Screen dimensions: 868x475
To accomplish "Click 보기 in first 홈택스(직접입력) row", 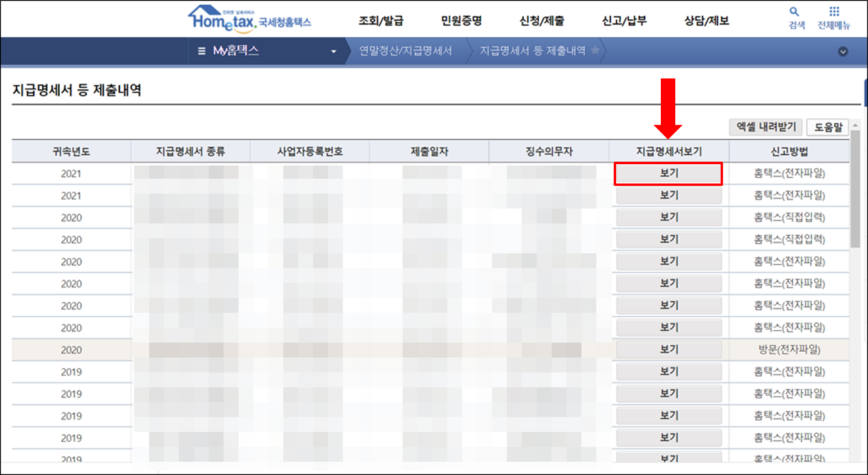I will 669,217.
